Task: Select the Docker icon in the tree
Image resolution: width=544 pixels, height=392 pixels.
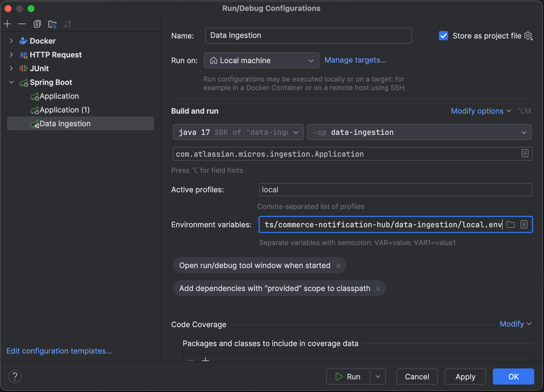Action: coord(23,41)
